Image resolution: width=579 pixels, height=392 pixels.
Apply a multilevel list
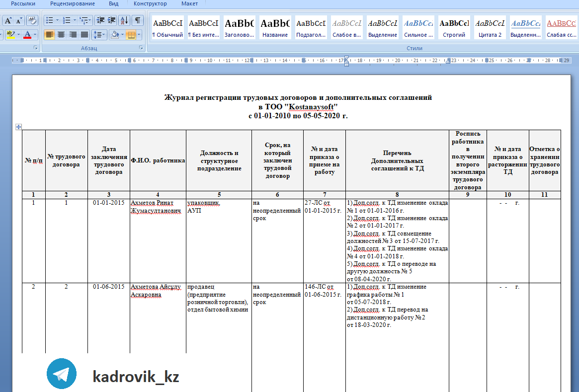point(83,20)
